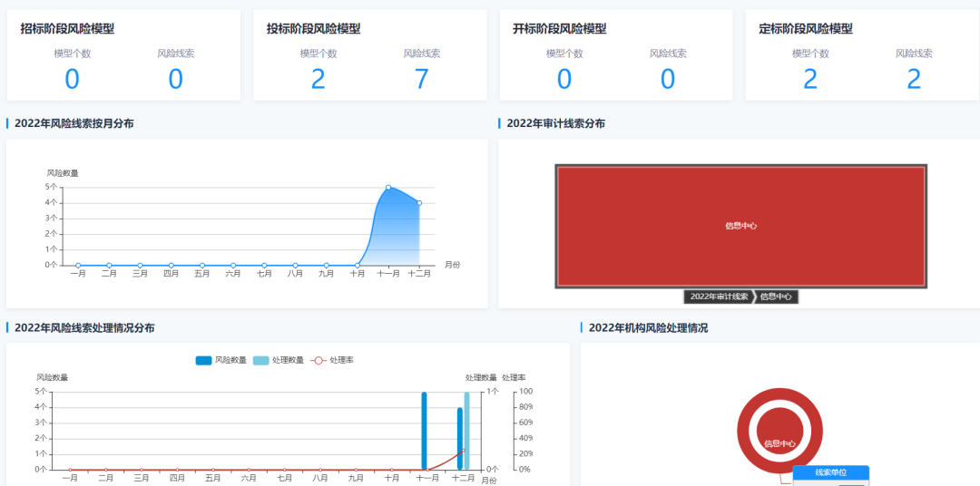Click the 线索单位 tooltip header

pos(830,472)
